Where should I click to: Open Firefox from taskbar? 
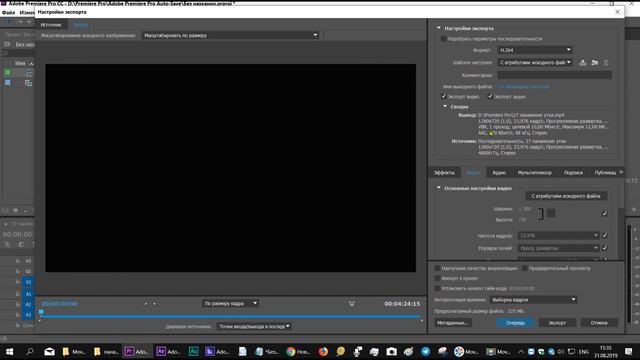(323, 351)
